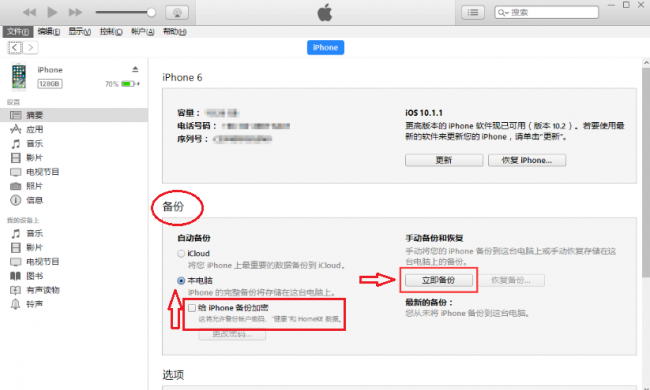The image size is (650, 390).
Task: Click the 恢复备份... button
Action: point(511,281)
